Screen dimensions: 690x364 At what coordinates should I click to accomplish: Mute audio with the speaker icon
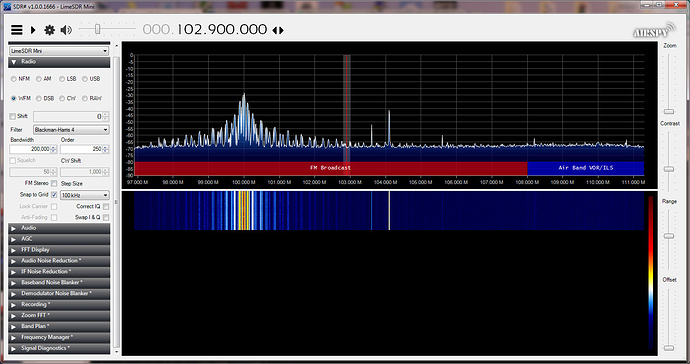[66, 30]
